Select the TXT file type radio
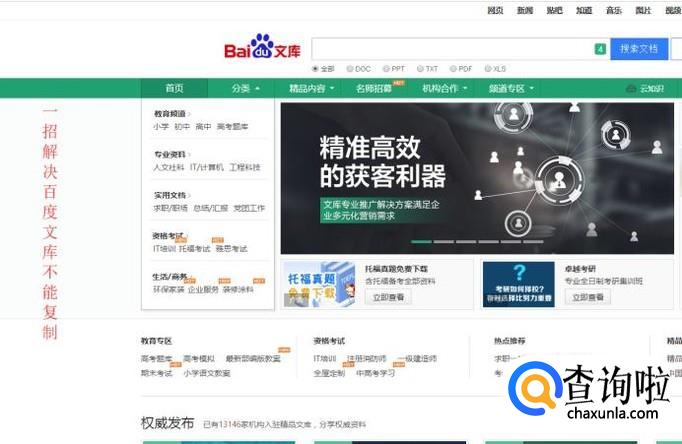Viewport: 682px width, 444px height. [x=420, y=69]
